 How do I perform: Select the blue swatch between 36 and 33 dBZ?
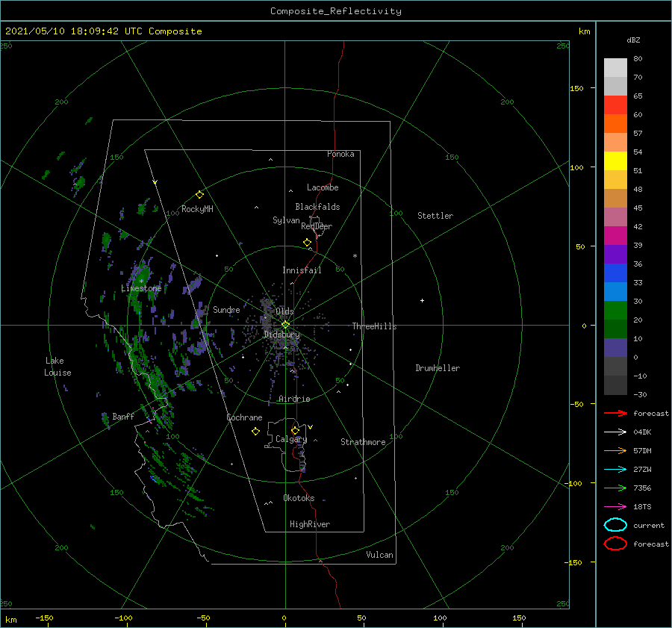pyautogui.click(x=615, y=273)
